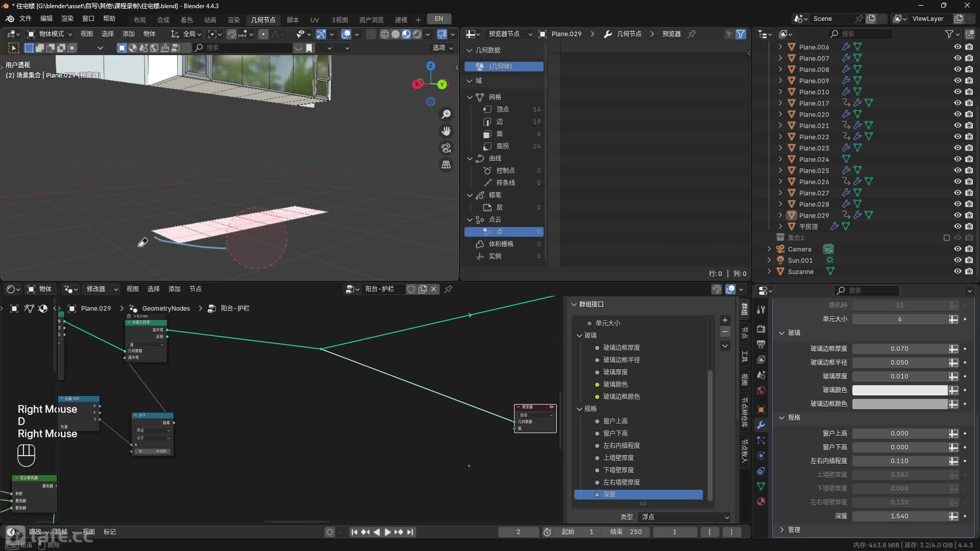
Task: Select rendered viewport shading icon
Action: pyautogui.click(x=417, y=34)
